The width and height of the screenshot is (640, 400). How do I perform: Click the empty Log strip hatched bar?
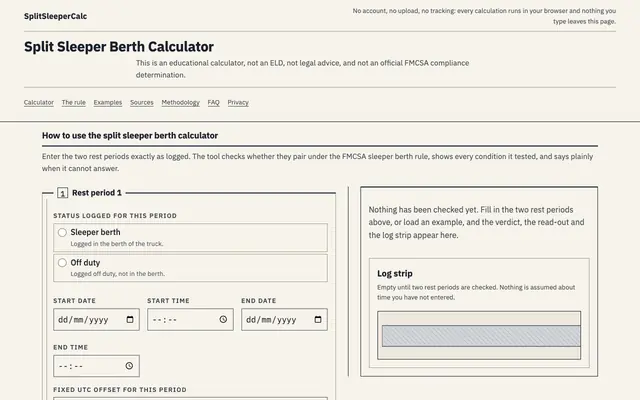(x=481, y=336)
